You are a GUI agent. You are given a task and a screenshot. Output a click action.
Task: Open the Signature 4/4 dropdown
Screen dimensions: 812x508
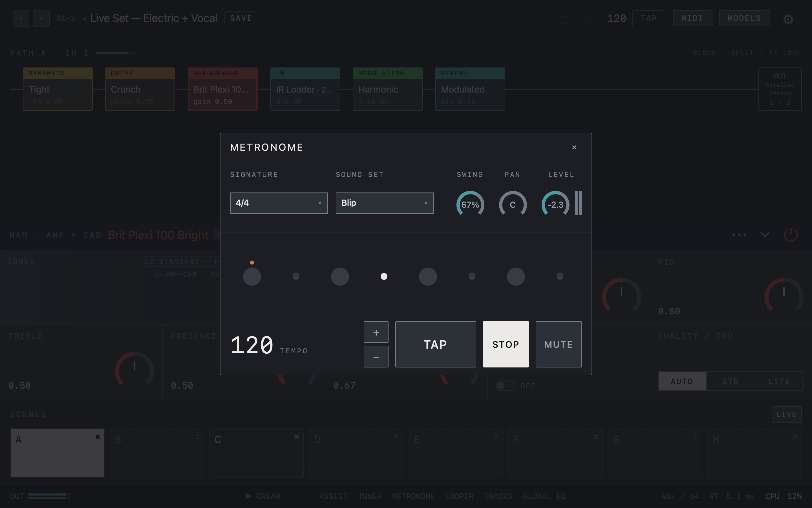[279, 203]
